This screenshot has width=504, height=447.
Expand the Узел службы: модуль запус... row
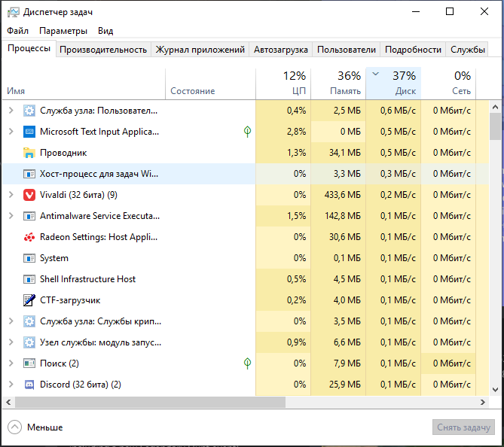pyautogui.click(x=11, y=342)
